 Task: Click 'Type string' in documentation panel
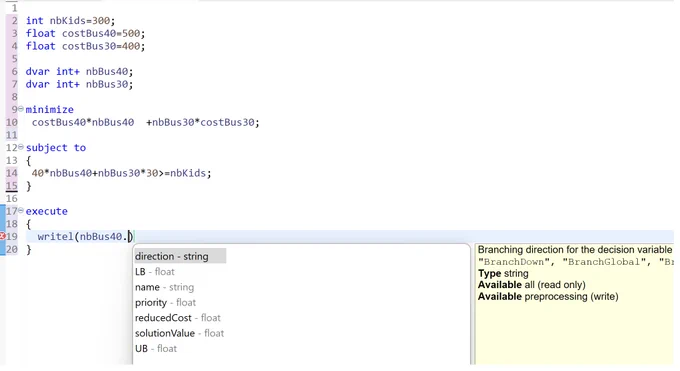pos(503,273)
